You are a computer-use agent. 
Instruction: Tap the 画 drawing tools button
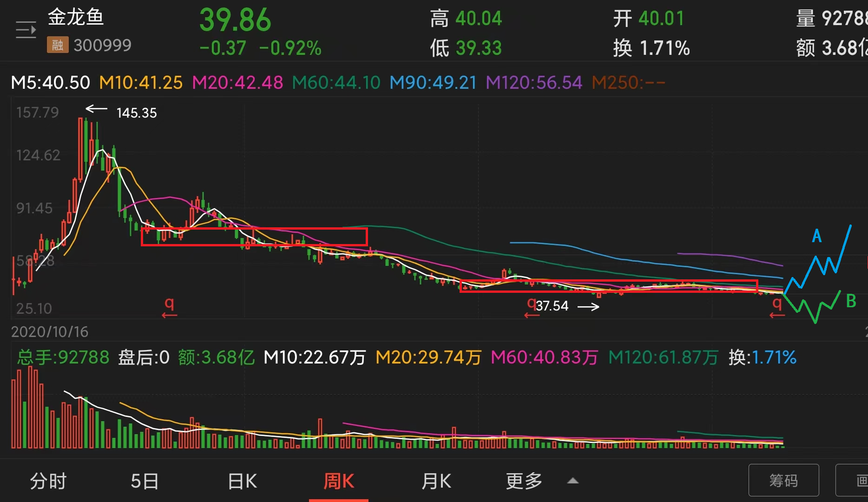[852, 480]
